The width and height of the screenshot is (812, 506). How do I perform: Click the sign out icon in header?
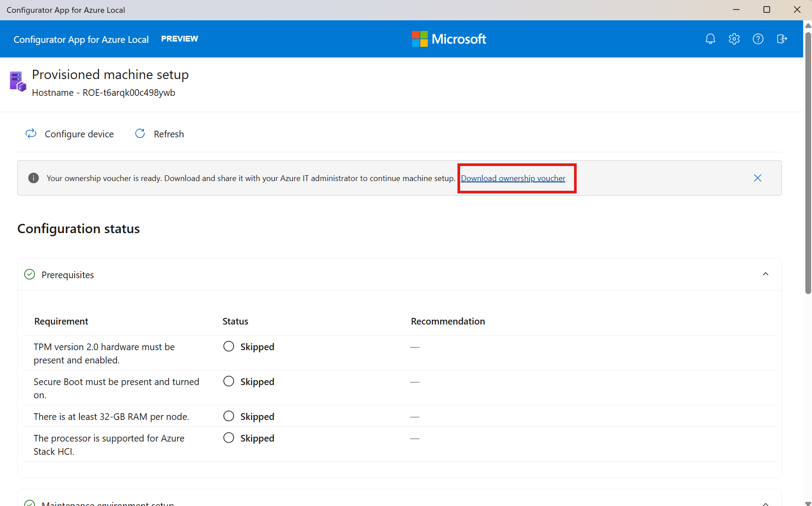click(x=782, y=39)
